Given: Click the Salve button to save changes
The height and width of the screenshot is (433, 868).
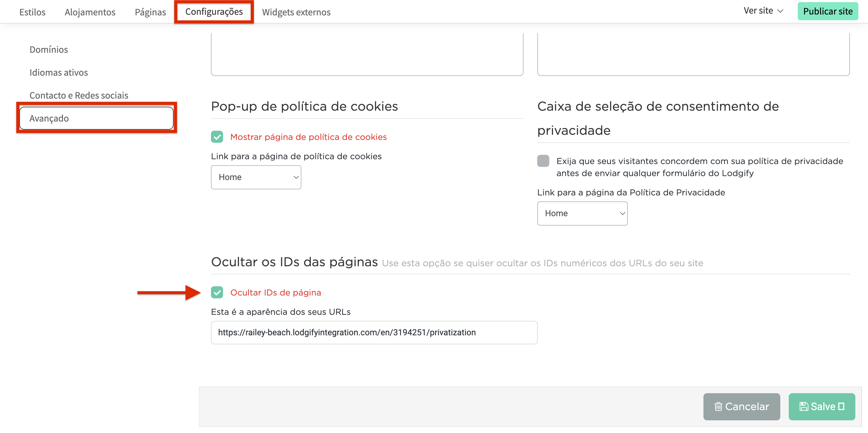Looking at the screenshot, I should [x=822, y=407].
